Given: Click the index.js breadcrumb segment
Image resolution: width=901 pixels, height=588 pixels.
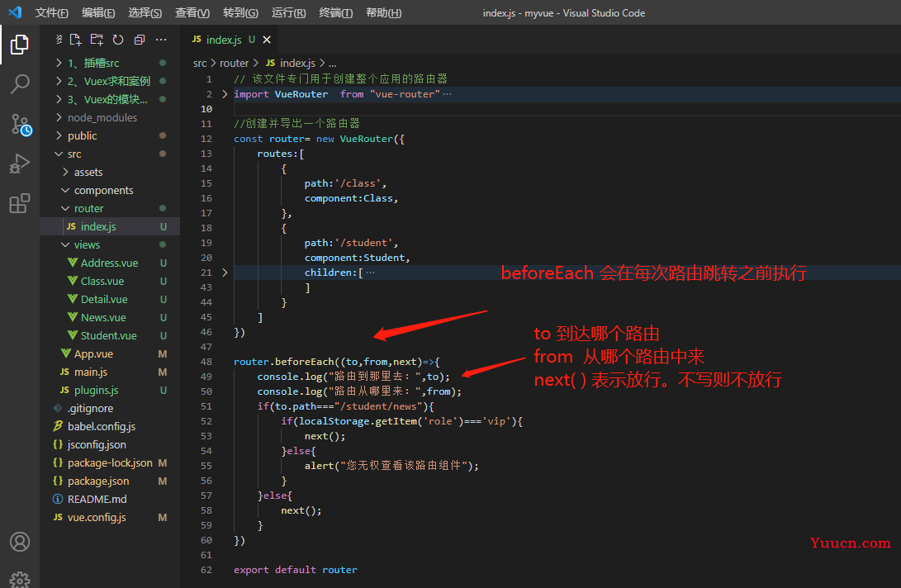Looking at the screenshot, I should [x=291, y=64].
